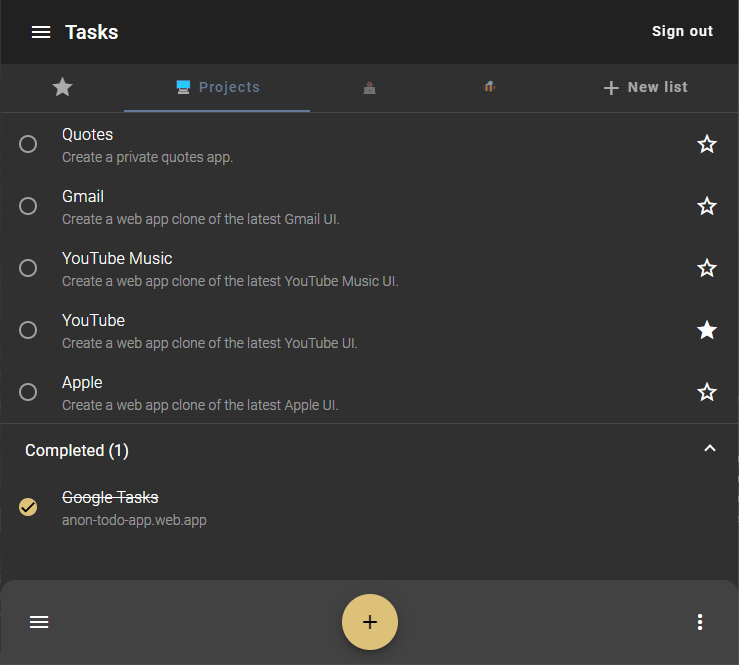Create a new list with New list
Screen dimensions: 739x665
coord(646,87)
